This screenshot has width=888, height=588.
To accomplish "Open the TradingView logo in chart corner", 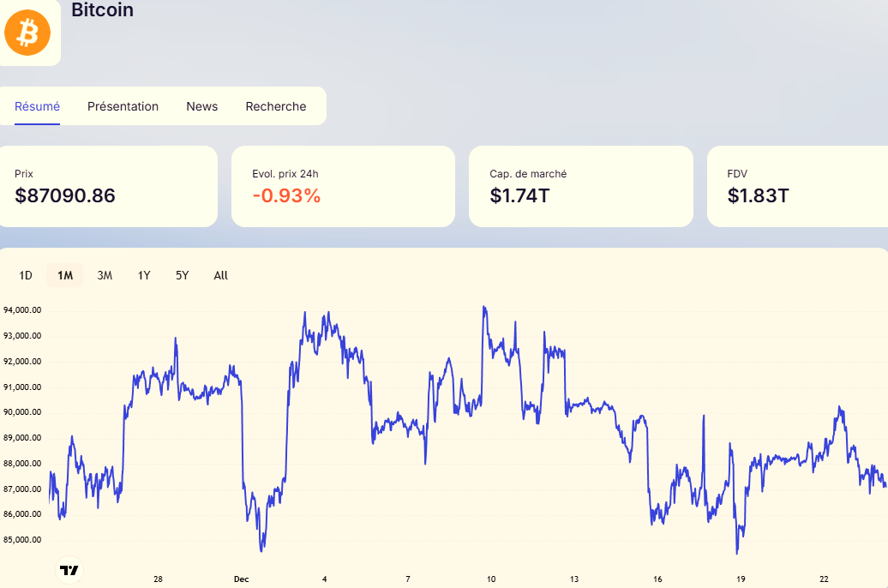I will click(x=69, y=570).
